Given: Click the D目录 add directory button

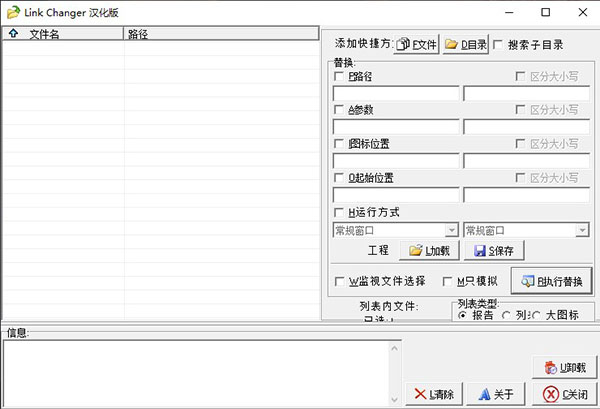Looking at the screenshot, I should (466, 44).
